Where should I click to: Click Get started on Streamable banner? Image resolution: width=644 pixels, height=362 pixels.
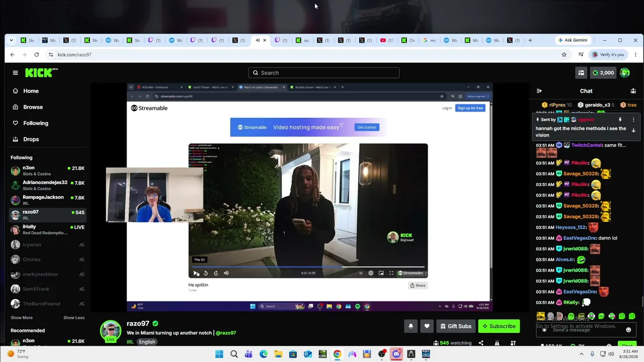[x=367, y=127]
